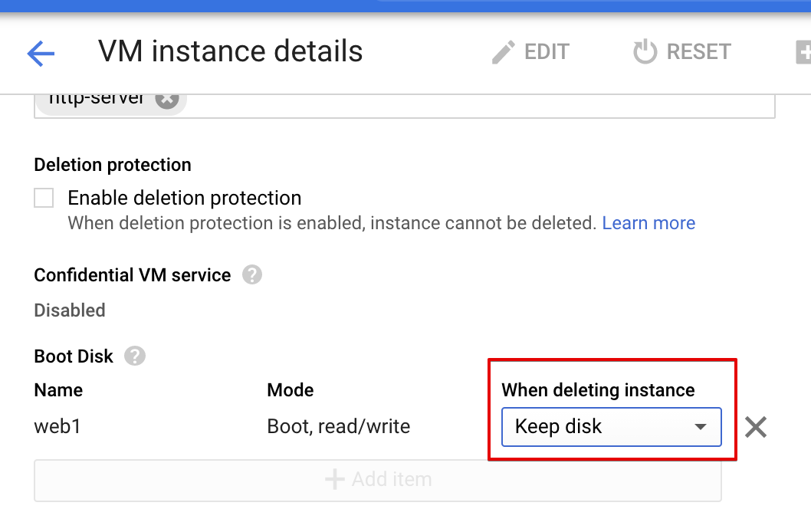
Task: Click the EDIT pencil icon
Action: click(503, 51)
